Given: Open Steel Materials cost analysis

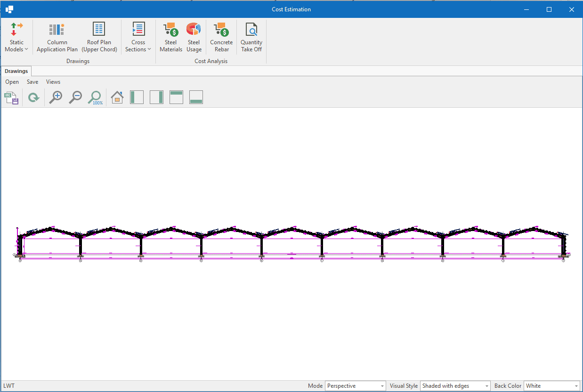Looking at the screenshot, I should click(170, 37).
